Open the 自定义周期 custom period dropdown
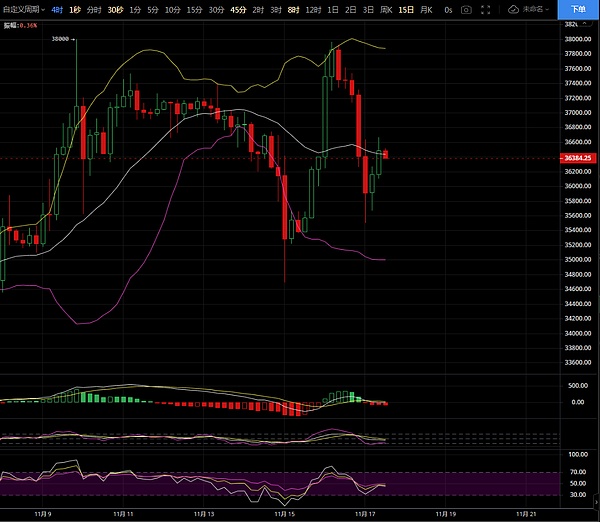This screenshot has width=600, height=522. click(23, 9)
